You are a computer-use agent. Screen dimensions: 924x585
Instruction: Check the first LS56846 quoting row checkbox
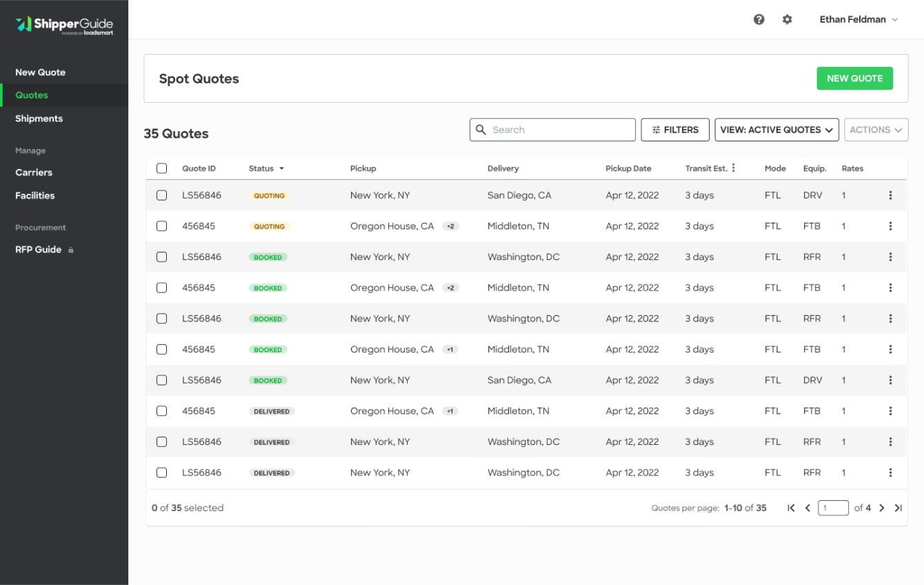[161, 195]
